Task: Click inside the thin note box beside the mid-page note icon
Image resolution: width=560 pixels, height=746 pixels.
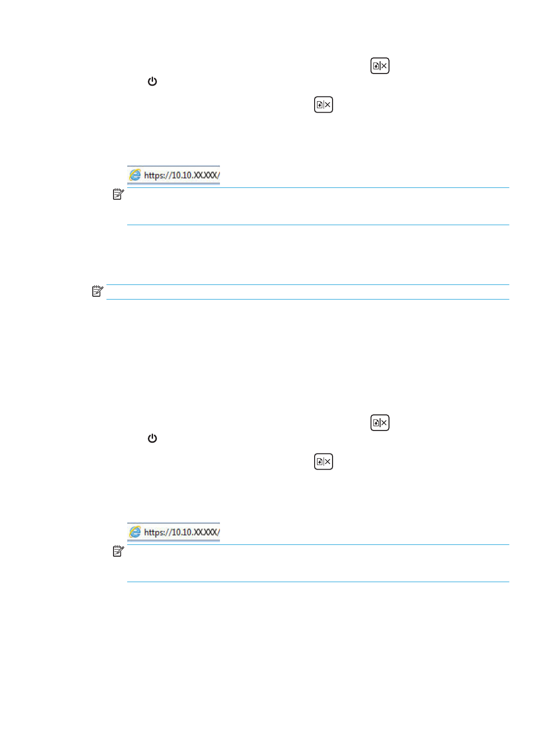Action: click(x=308, y=292)
